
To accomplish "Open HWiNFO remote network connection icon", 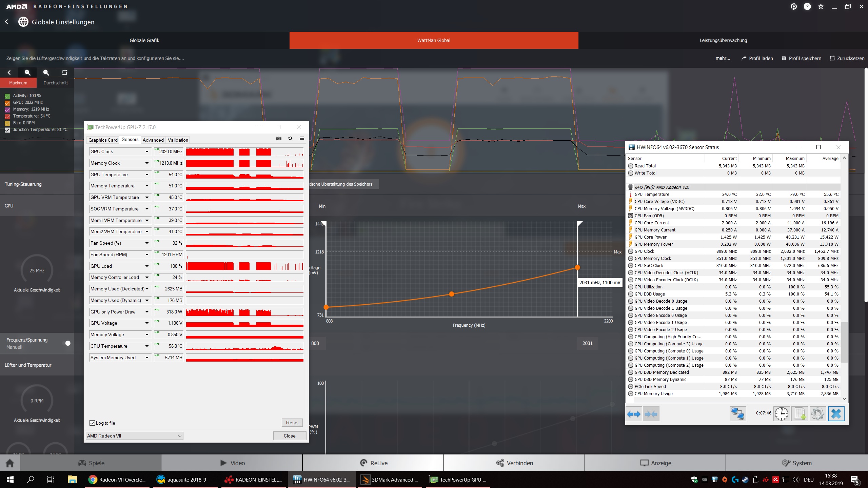I will point(738,414).
